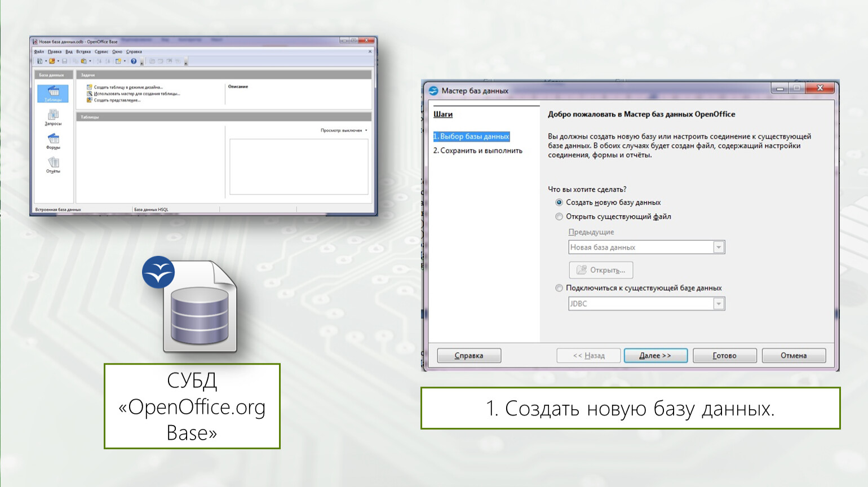This screenshot has width=868, height=487.
Task: Open the Вид menu in Base
Action: pos(69,51)
